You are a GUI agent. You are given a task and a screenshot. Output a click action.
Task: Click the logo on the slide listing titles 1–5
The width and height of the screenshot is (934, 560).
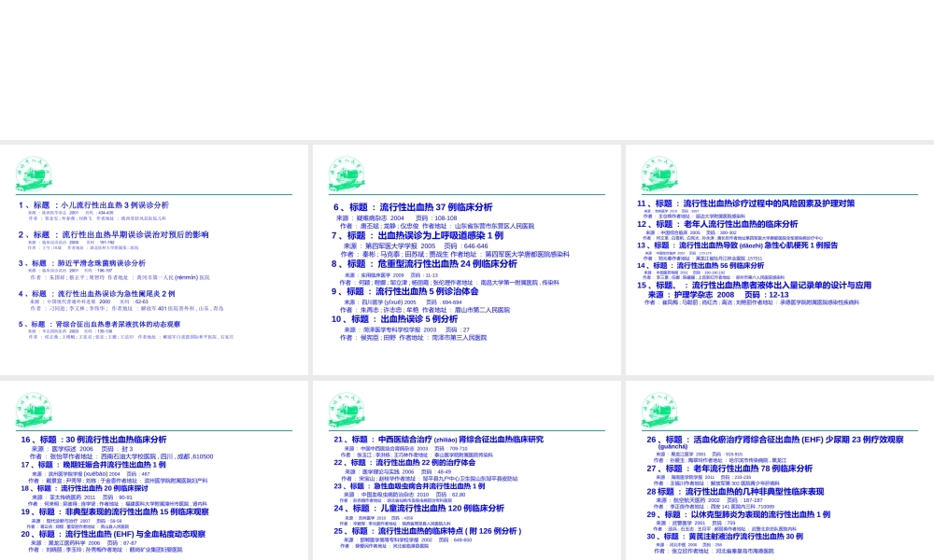tap(34, 175)
